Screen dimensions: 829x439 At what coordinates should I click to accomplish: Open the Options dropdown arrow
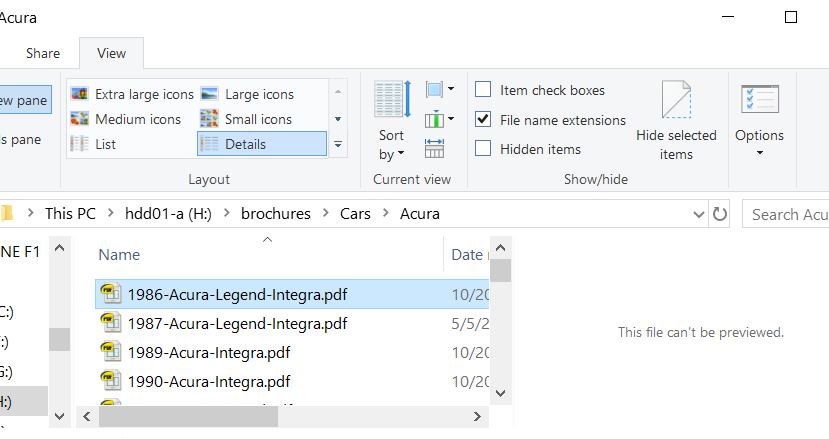759,153
